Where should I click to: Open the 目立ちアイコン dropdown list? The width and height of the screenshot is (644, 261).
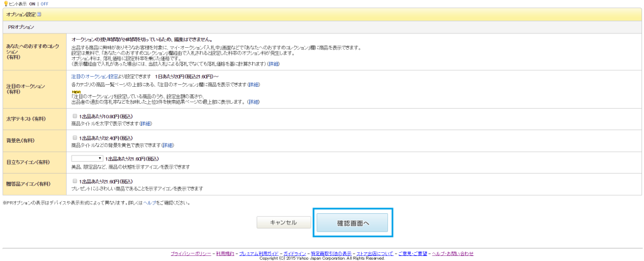pyautogui.click(x=87, y=159)
